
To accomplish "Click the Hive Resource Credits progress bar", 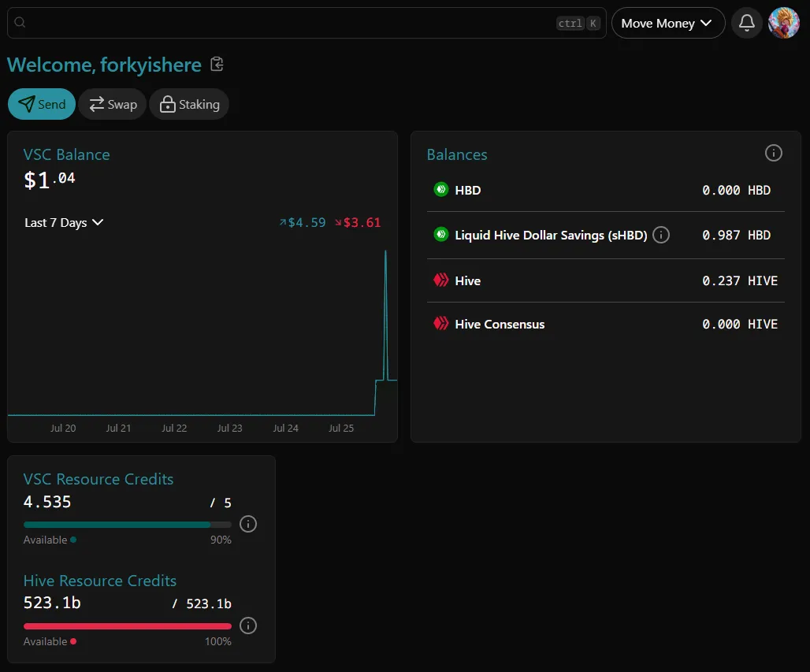I will click(128, 626).
